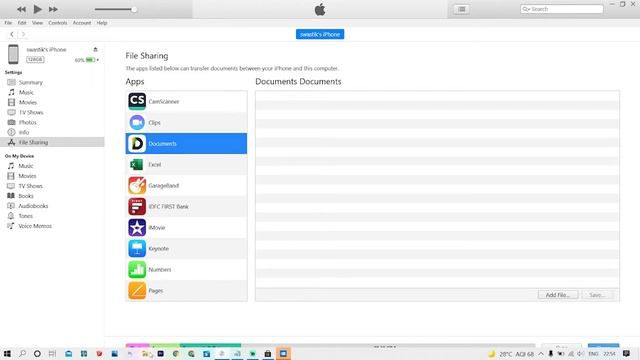
Task: Open TV Shows under On My Device
Action: click(x=30, y=186)
